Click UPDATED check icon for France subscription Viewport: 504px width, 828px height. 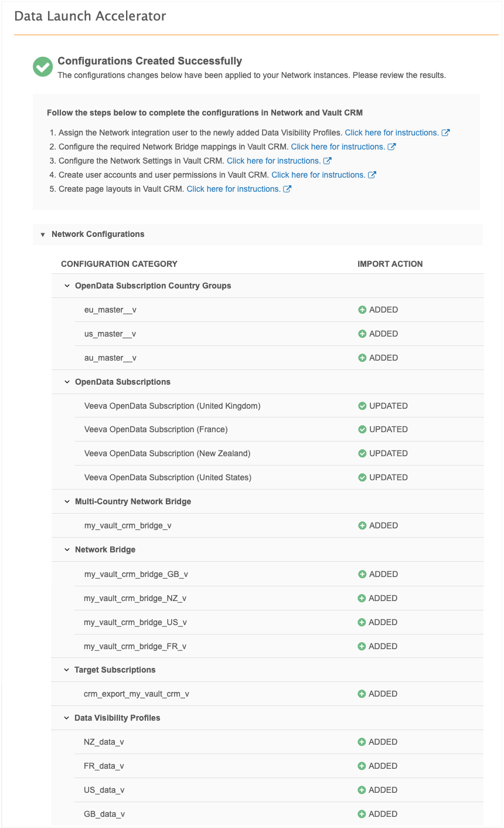pos(362,429)
